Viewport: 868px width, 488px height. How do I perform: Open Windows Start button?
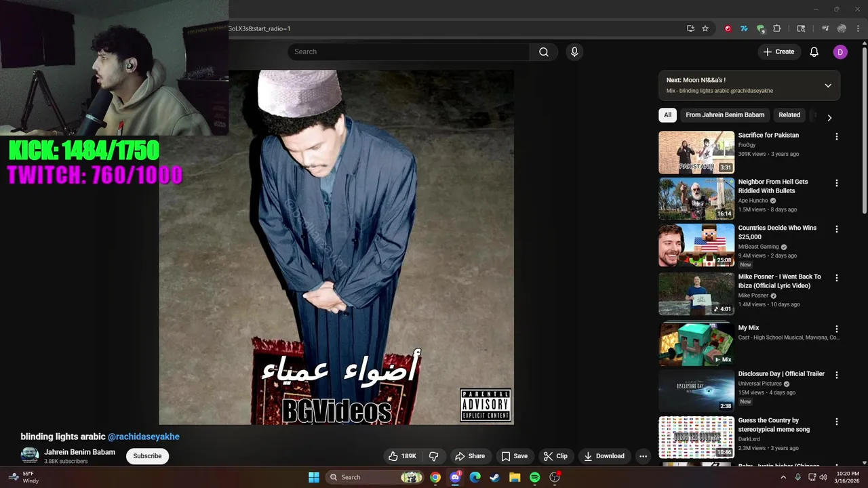[x=314, y=477]
